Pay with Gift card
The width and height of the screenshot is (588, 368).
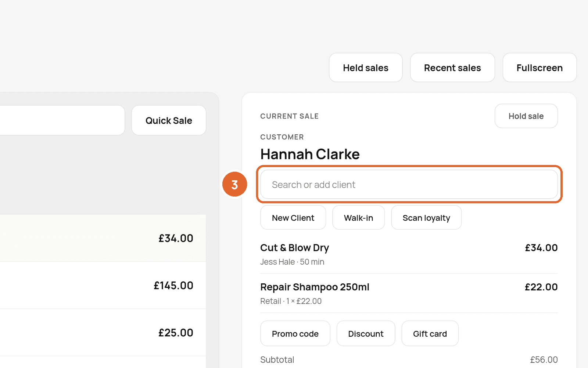tap(430, 334)
